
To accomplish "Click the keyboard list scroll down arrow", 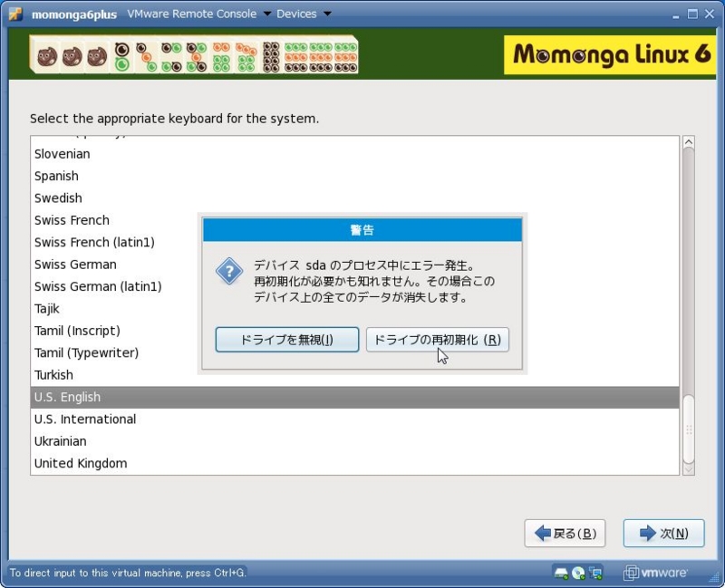I will [x=689, y=469].
